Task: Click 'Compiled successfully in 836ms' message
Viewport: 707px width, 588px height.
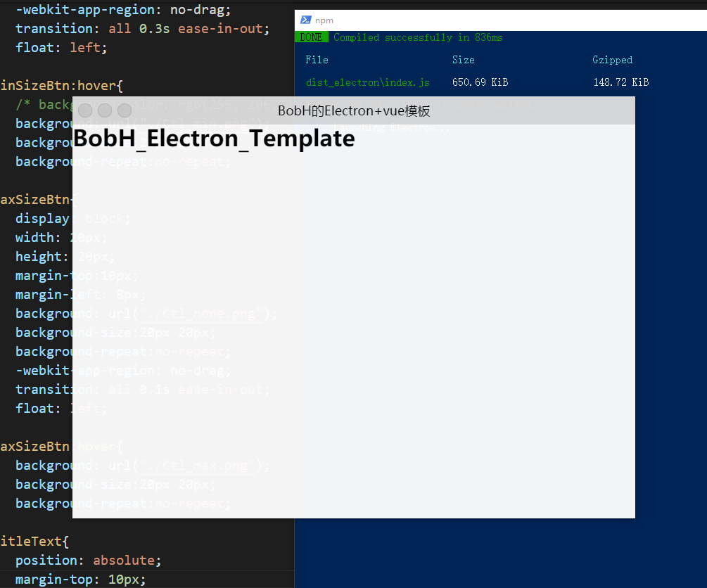Action: pyautogui.click(x=418, y=37)
